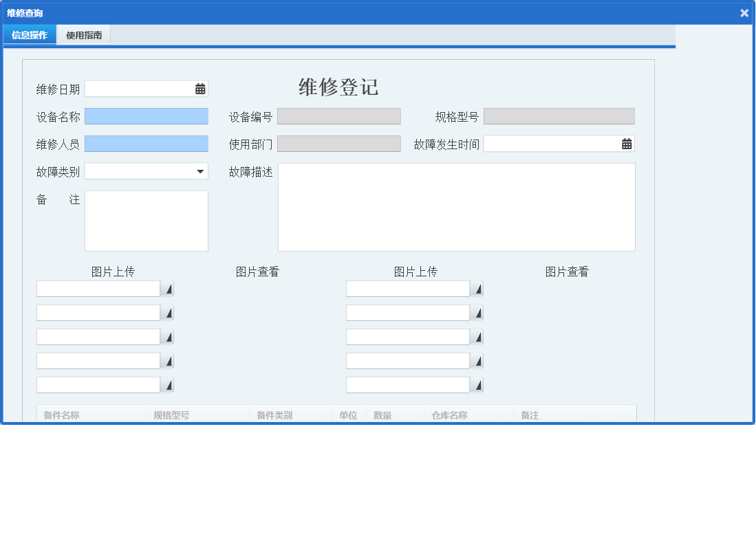Viewport: 756px width, 541px height.
Task: Click the 维修人员 input field
Action: pos(146,143)
